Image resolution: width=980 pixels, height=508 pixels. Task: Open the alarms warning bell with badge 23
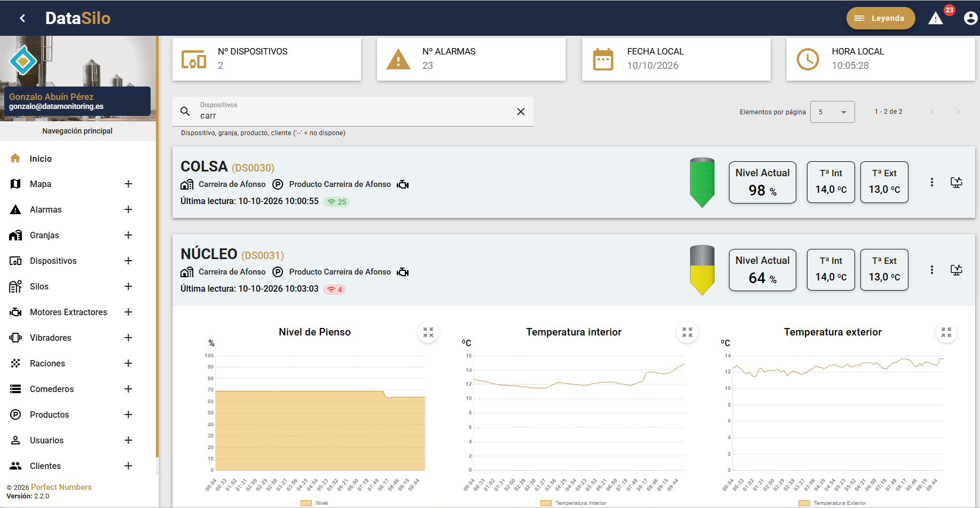[936, 18]
